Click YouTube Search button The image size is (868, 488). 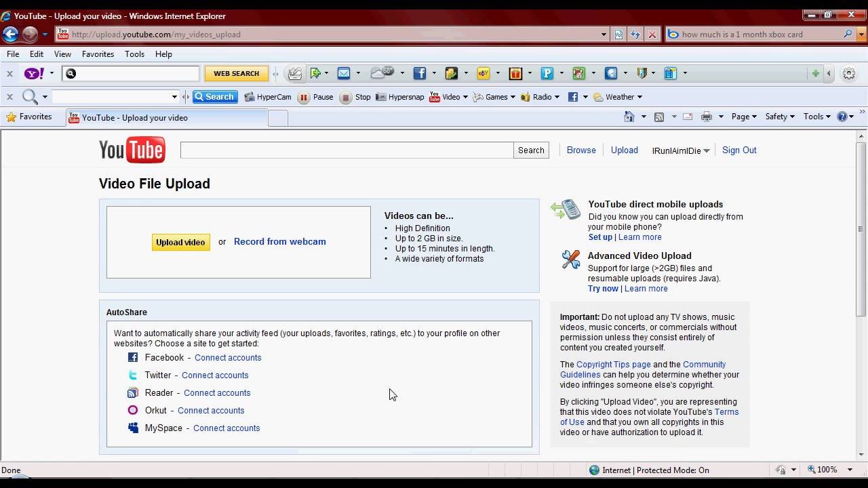point(531,150)
